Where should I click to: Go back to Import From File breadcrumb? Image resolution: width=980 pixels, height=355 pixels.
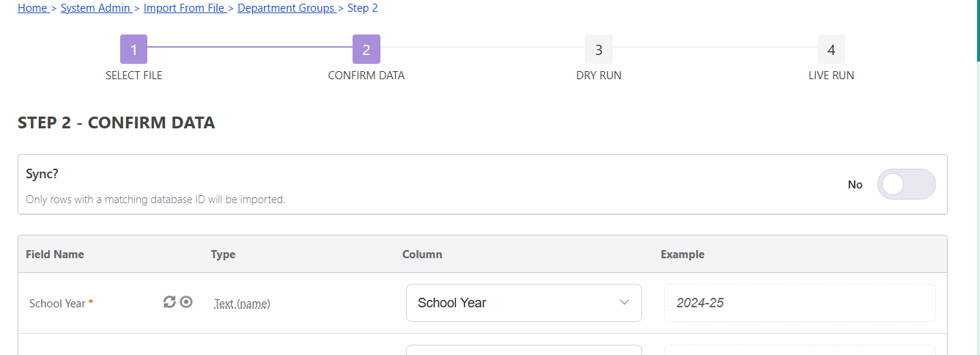click(x=184, y=8)
